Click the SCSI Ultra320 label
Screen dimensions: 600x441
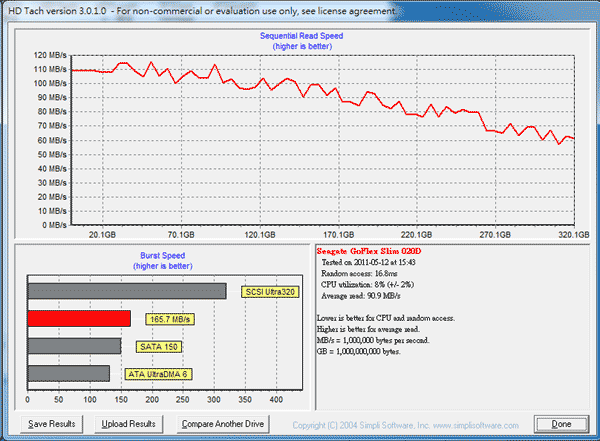270,292
